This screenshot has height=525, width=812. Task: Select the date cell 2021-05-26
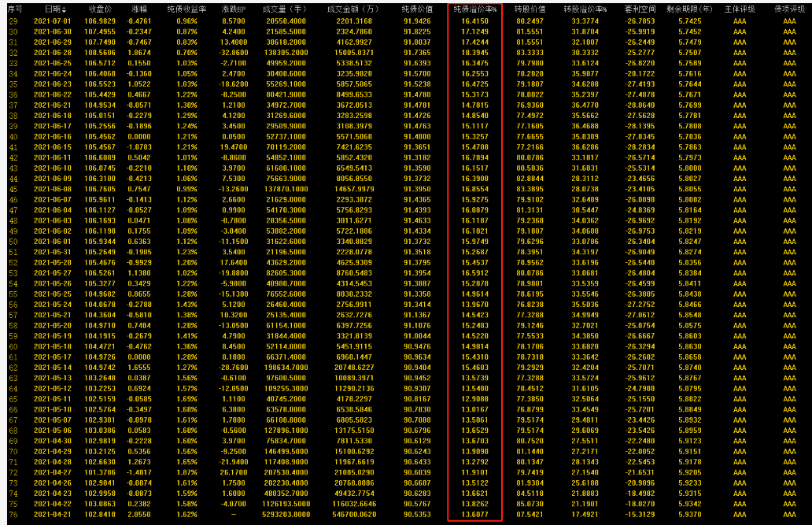(53, 283)
